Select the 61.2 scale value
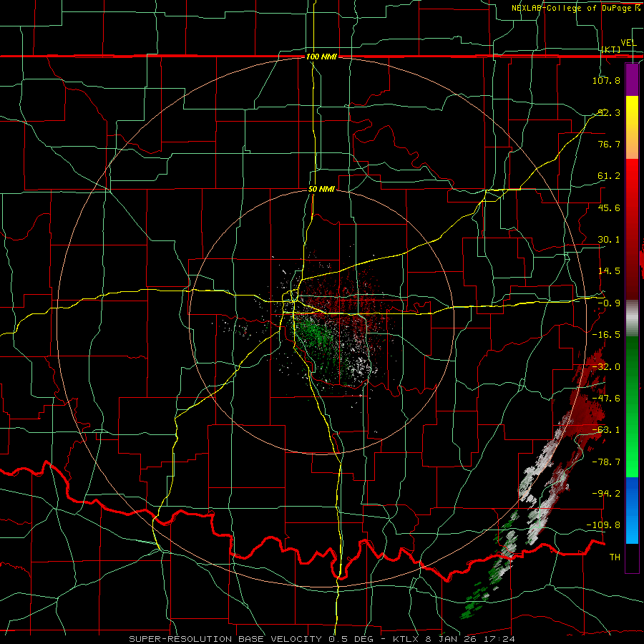Screen dimensions: 644x644 (609, 176)
